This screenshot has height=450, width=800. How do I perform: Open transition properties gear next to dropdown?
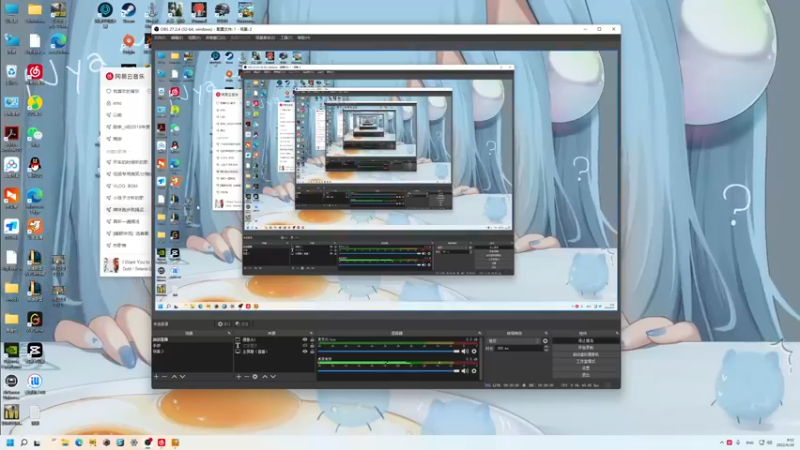click(545, 341)
